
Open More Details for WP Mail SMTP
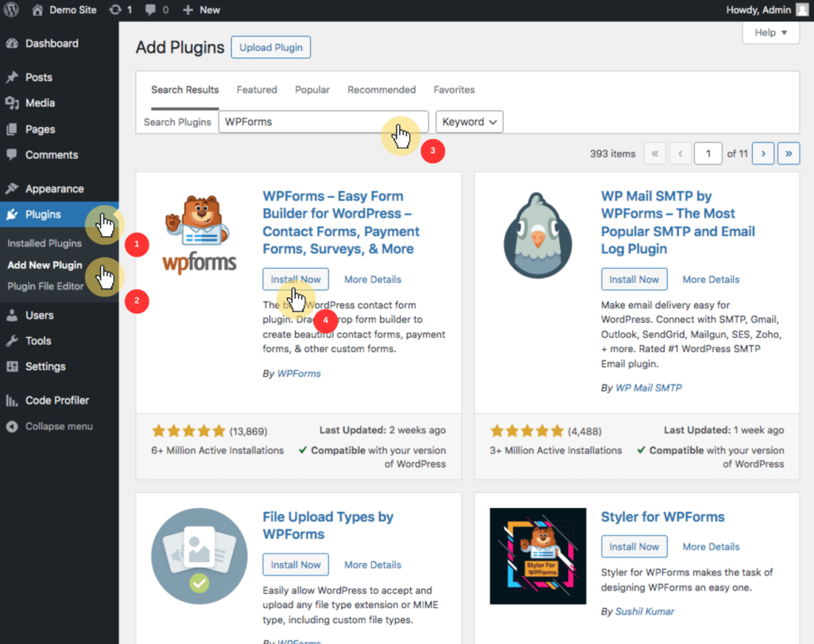pyautogui.click(x=711, y=279)
